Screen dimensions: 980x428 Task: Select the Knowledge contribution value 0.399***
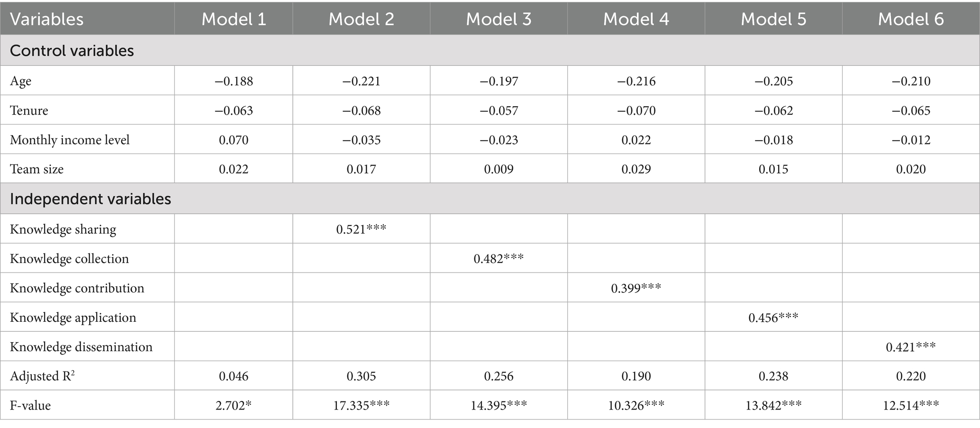[x=636, y=288]
